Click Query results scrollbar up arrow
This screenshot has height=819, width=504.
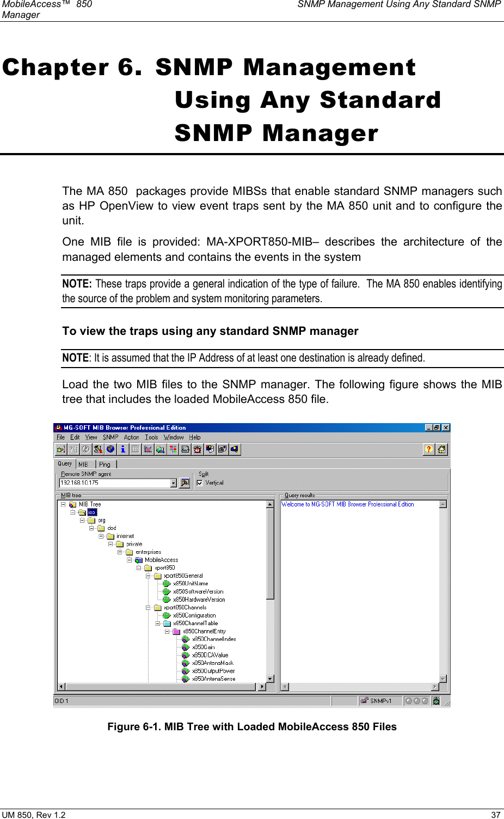click(443, 504)
